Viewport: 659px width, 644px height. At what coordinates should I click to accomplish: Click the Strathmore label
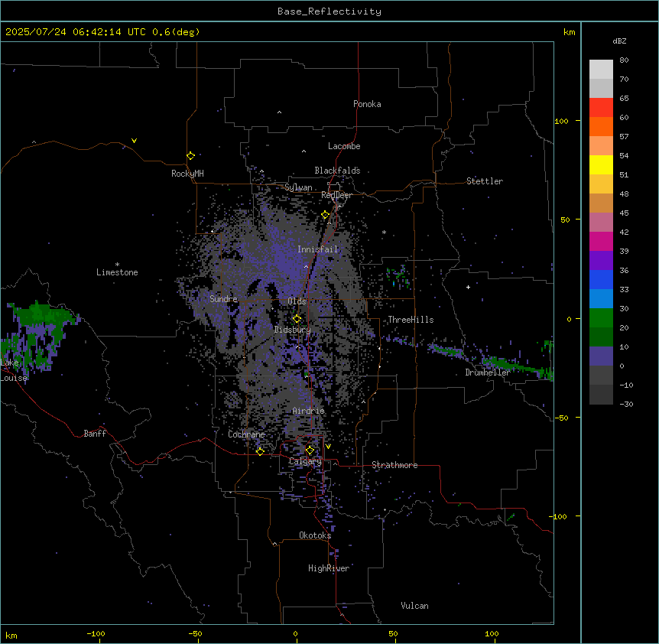[394, 465]
